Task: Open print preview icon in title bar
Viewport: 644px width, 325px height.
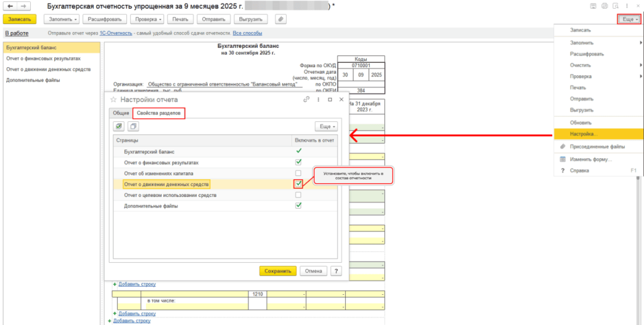Action: click(616, 6)
